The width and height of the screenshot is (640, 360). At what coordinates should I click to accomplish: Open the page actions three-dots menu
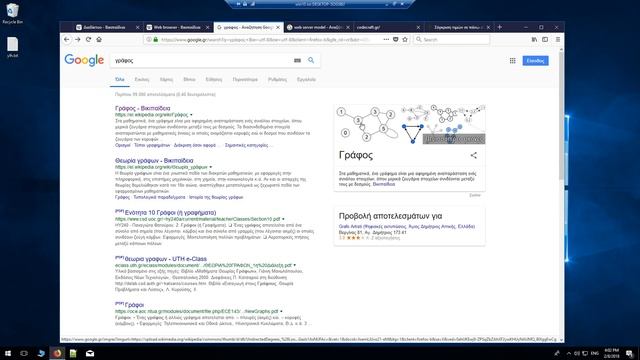(386, 40)
